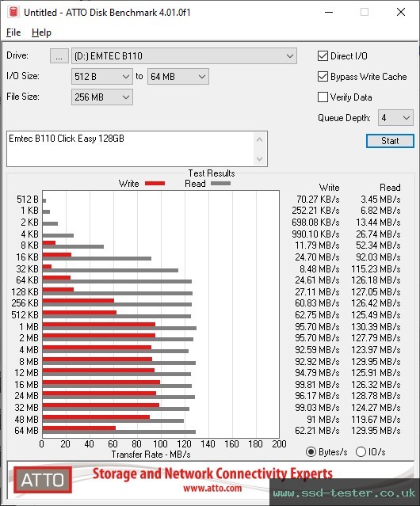The image size is (420, 506).
Task: Click the red Write legend swatch
Action: [155, 184]
